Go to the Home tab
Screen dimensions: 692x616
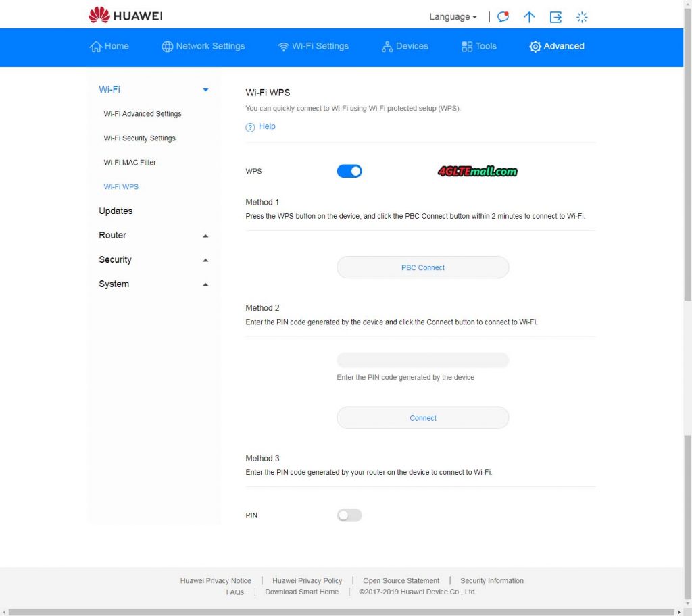pyautogui.click(x=109, y=46)
